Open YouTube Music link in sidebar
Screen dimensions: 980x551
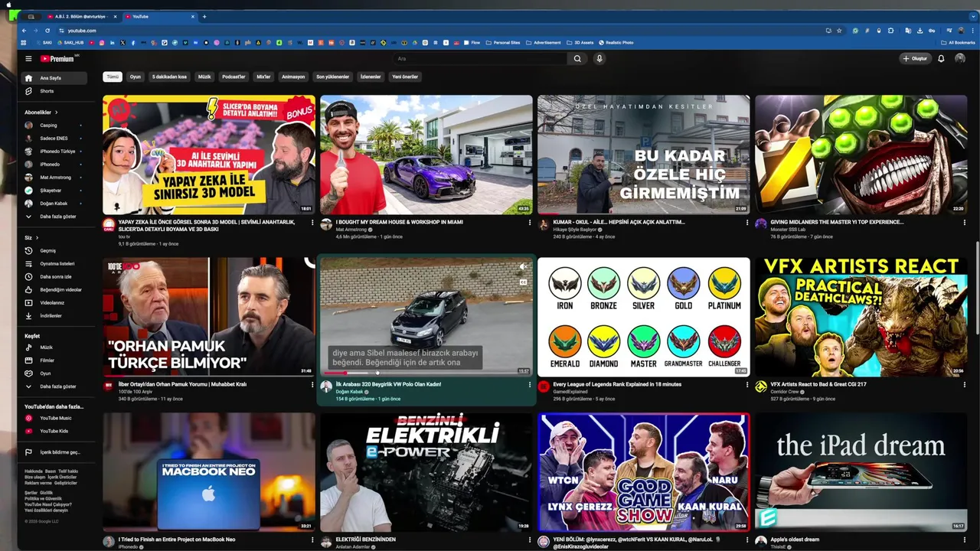tap(55, 418)
